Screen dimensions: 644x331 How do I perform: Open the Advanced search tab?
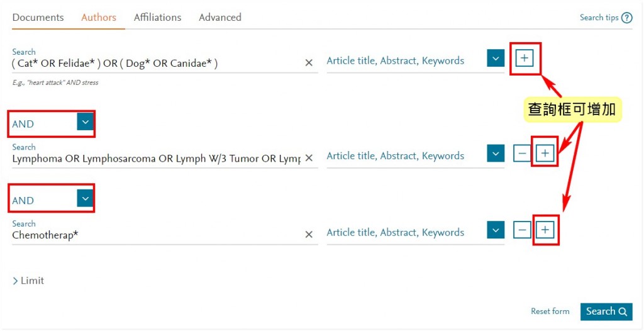coord(220,18)
